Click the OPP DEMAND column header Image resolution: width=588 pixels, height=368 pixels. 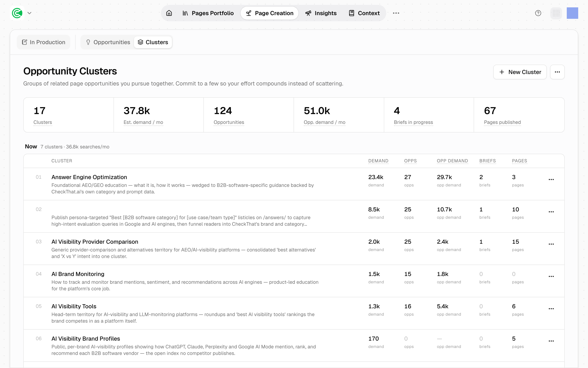(452, 161)
